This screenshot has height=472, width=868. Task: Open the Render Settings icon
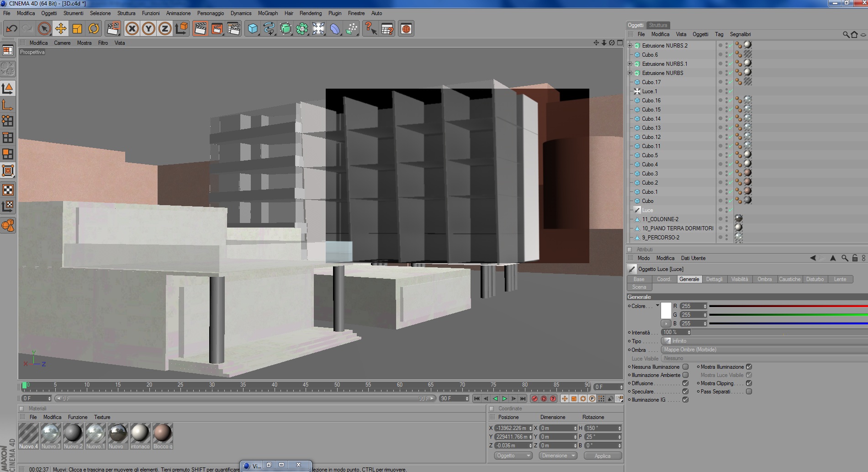click(x=233, y=29)
